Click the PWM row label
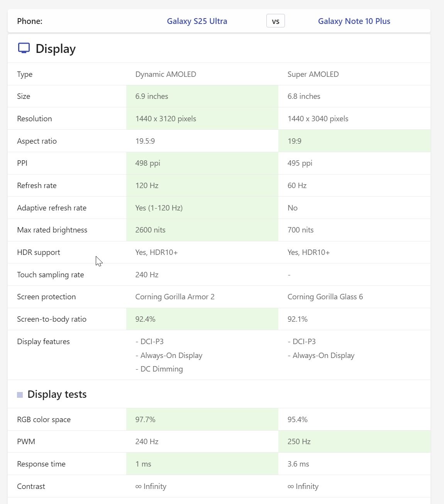The height and width of the screenshot is (504, 444). (x=26, y=441)
